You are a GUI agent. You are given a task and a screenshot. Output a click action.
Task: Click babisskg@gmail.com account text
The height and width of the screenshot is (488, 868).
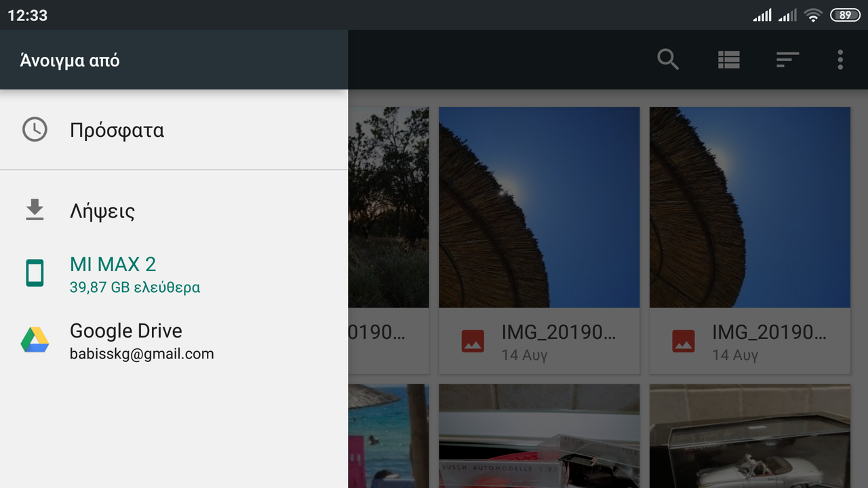[142, 354]
